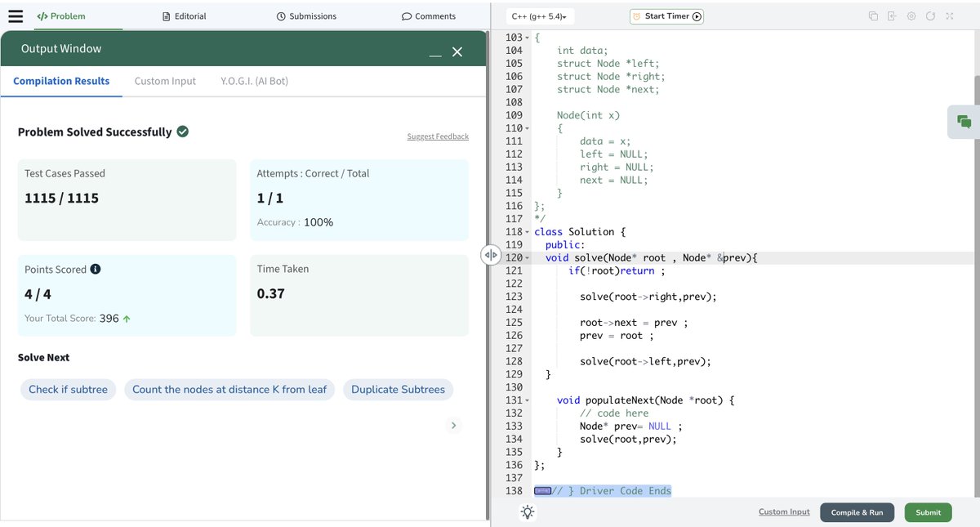
Task: Click the import code icon
Action: (892, 16)
